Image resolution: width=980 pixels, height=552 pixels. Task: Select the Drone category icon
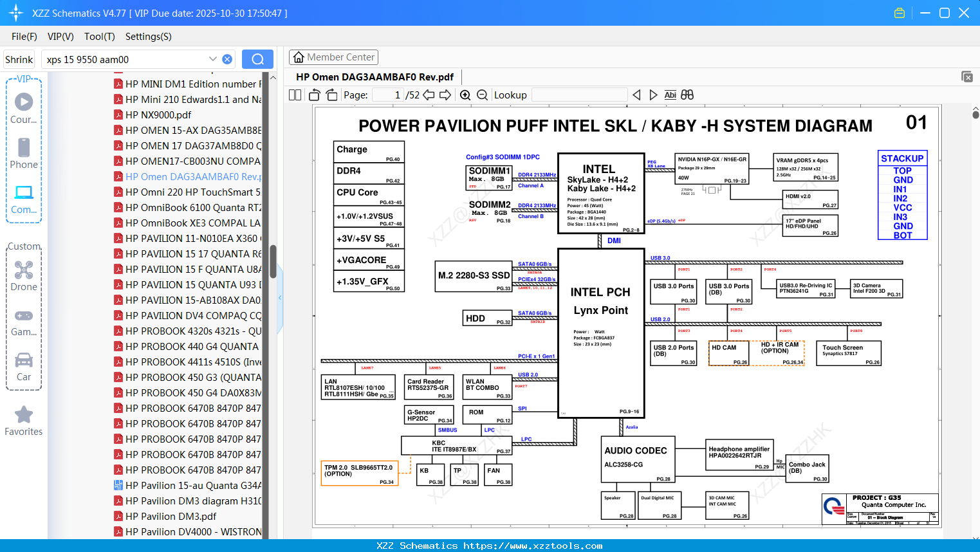coord(24,275)
